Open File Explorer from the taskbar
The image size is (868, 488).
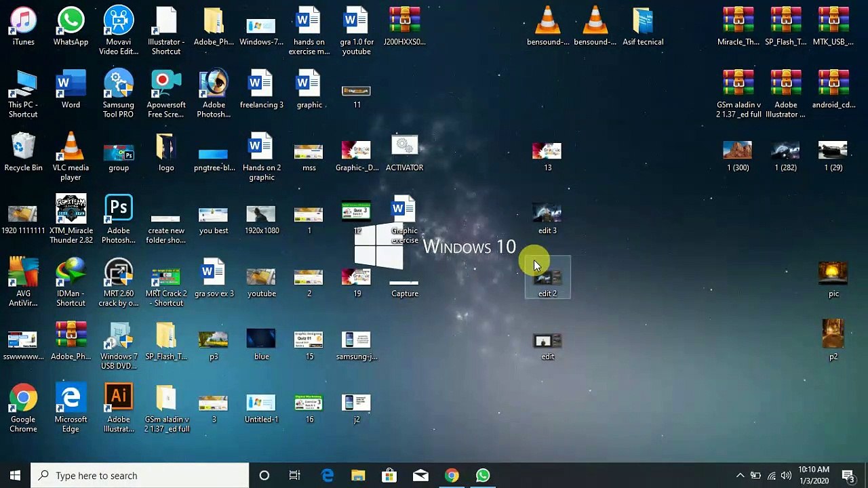[x=358, y=476]
